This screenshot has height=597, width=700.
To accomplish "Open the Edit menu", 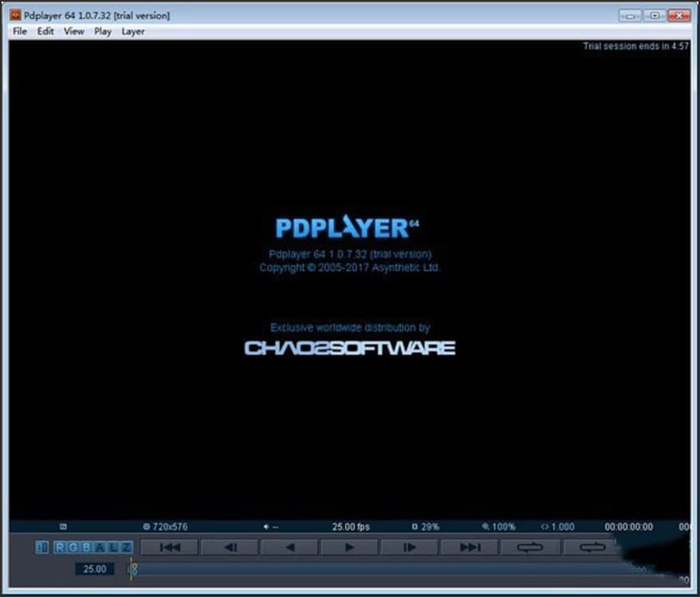I will pyautogui.click(x=45, y=31).
